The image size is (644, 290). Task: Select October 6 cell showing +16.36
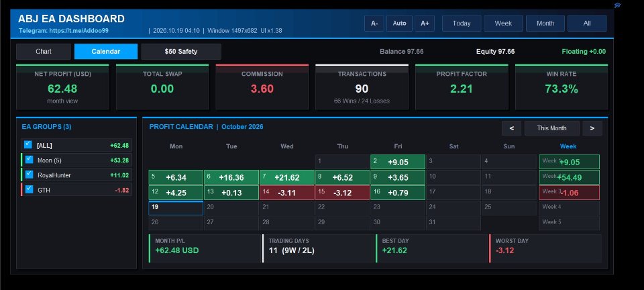(231, 177)
